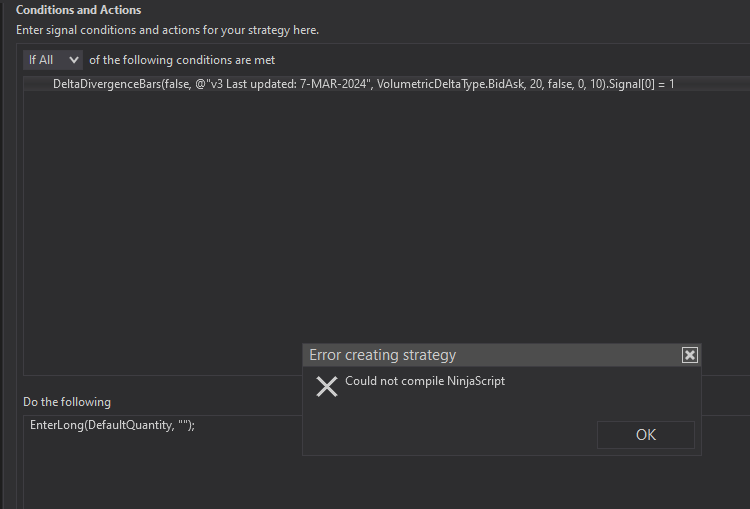Image resolution: width=750 pixels, height=509 pixels.
Task: Click the word DeltaDivergenceBars in the condition
Action: click(x=107, y=84)
